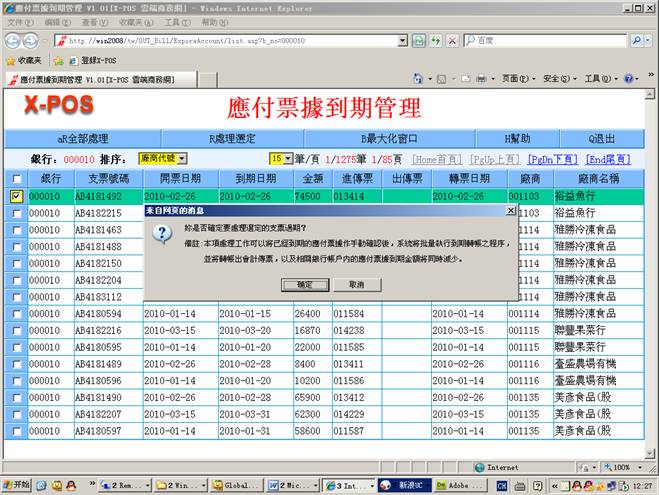
Task: Click the Home icon in command bar
Action: (418, 78)
